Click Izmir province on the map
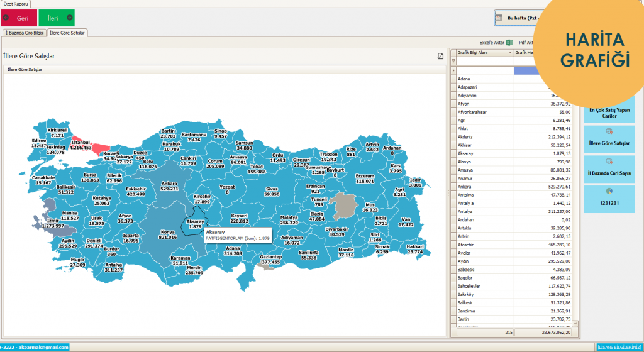 click(53, 223)
